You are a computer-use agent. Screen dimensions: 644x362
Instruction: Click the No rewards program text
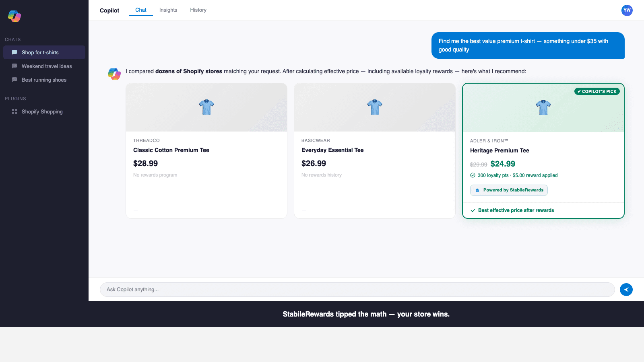(x=155, y=175)
